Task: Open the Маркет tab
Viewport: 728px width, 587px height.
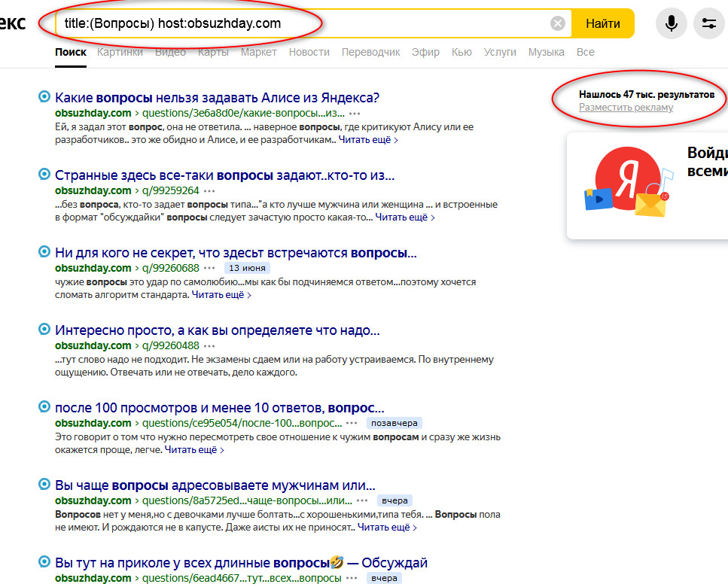Action: pyautogui.click(x=259, y=52)
